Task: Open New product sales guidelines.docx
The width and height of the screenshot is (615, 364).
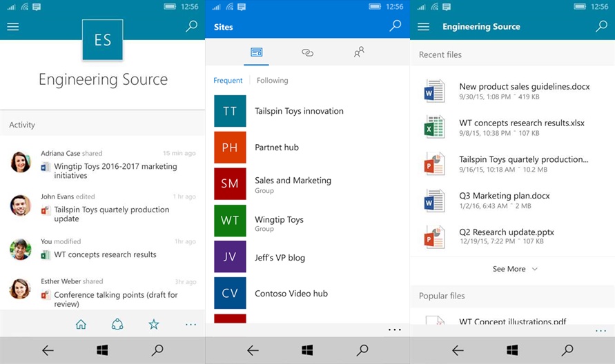Action: (525, 87)
